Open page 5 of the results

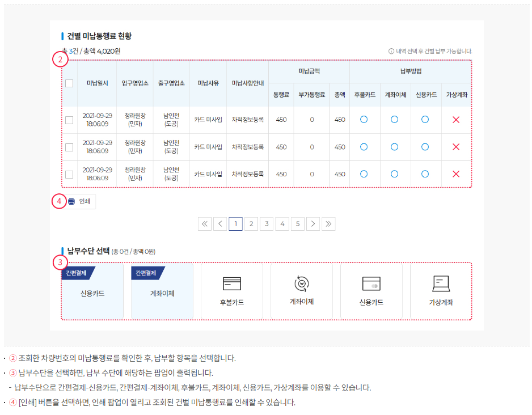pyautogui.click(x=297, y=223)
